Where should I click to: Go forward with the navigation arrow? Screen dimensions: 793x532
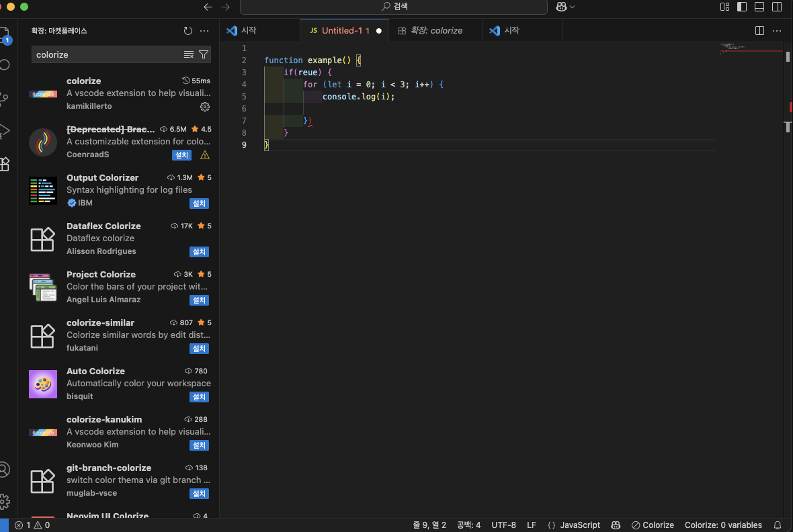click(x=226, y=7)
